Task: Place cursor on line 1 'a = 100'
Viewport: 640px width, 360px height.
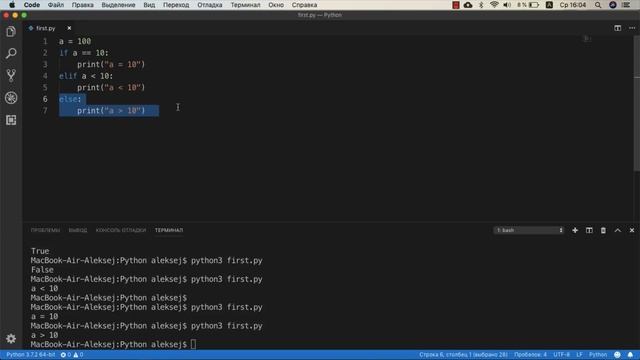Action: [x=75, y=41]
